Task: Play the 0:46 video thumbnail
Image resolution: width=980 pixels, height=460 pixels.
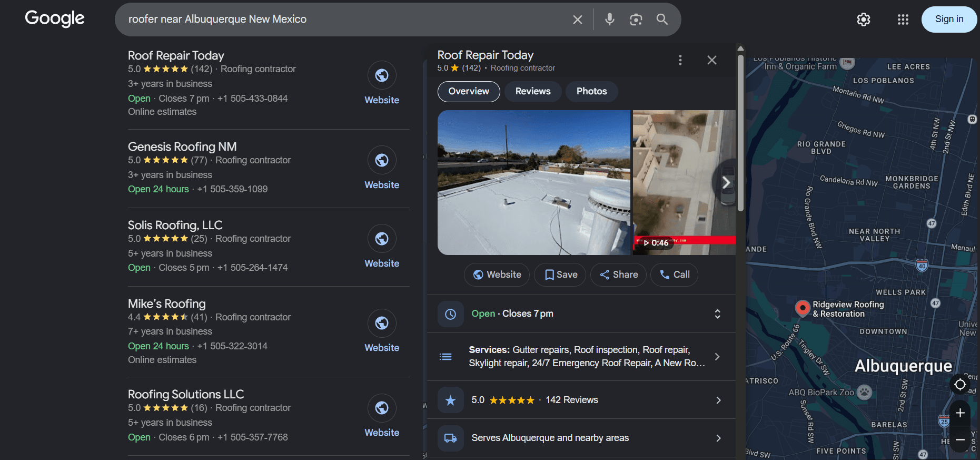Action: [x=684, y=182]
